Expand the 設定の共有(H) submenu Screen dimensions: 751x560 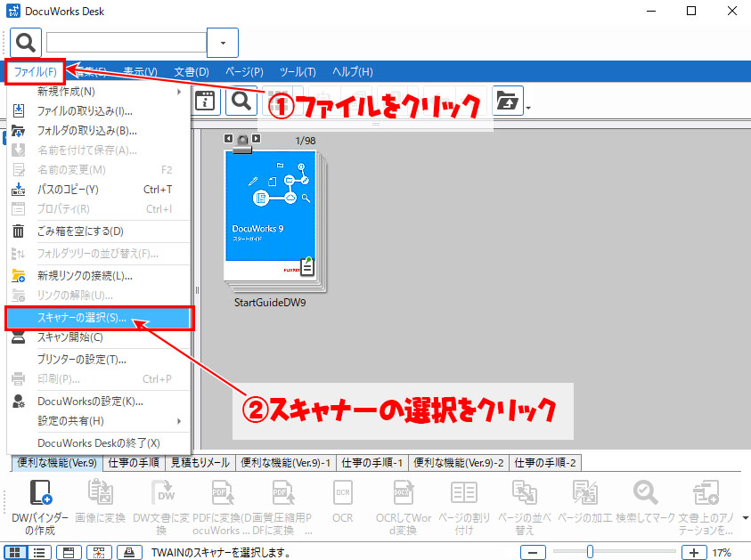[x=99, y=421]
